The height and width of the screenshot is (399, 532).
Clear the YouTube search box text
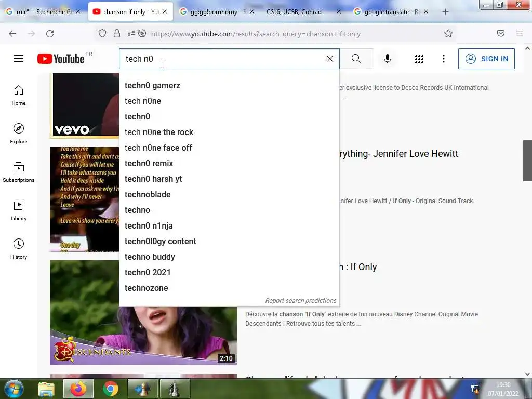(329, 59)
